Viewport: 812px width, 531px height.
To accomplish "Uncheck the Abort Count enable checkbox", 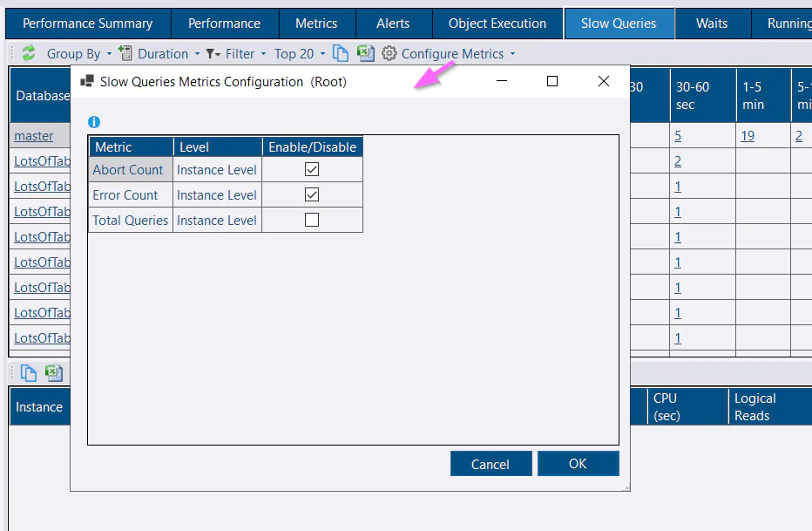I will [x=311, y=169].
